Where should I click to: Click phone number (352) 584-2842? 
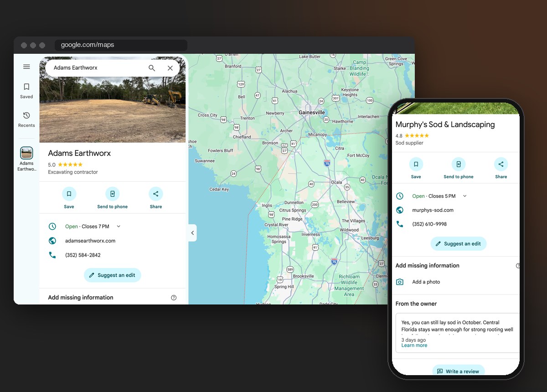coord(83,255)
